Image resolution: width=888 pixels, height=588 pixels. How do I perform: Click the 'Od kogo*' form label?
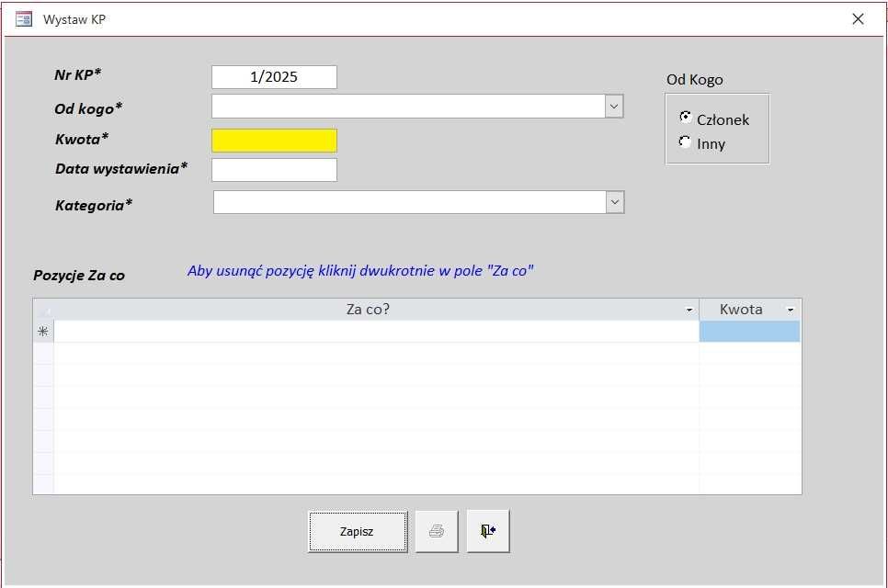(88, 108)
